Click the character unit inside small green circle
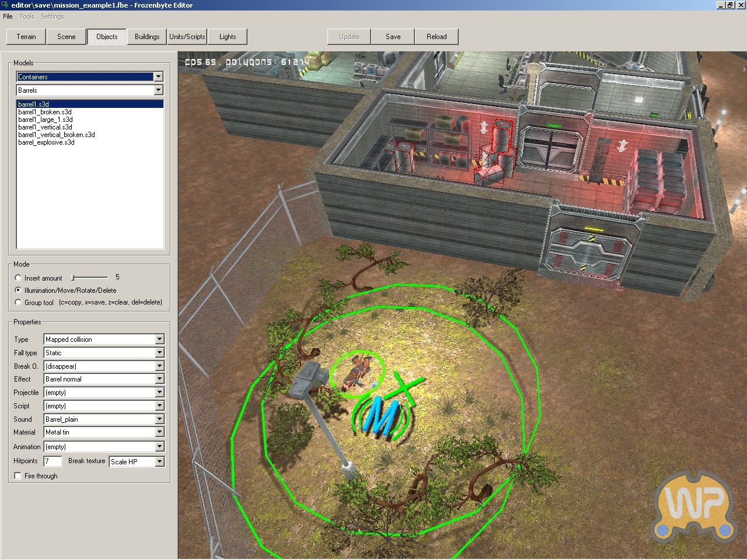 click(x=357, y=372)
